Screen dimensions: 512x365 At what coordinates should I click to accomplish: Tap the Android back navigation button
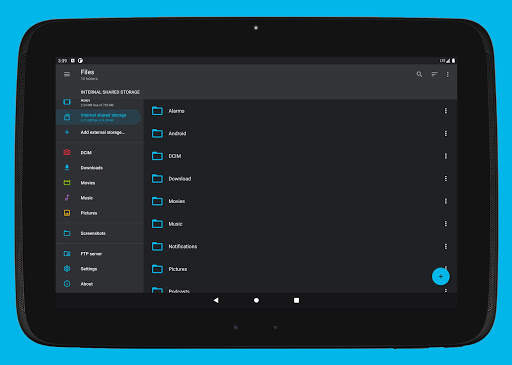216,300
